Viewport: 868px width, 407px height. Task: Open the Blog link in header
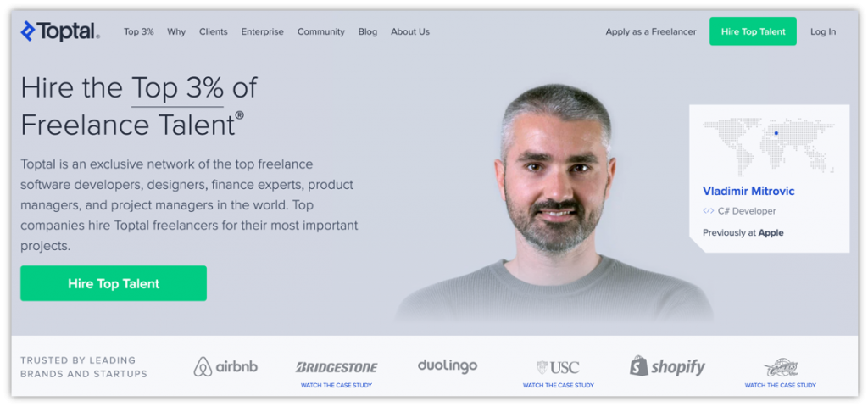click(x=368, y=31)
